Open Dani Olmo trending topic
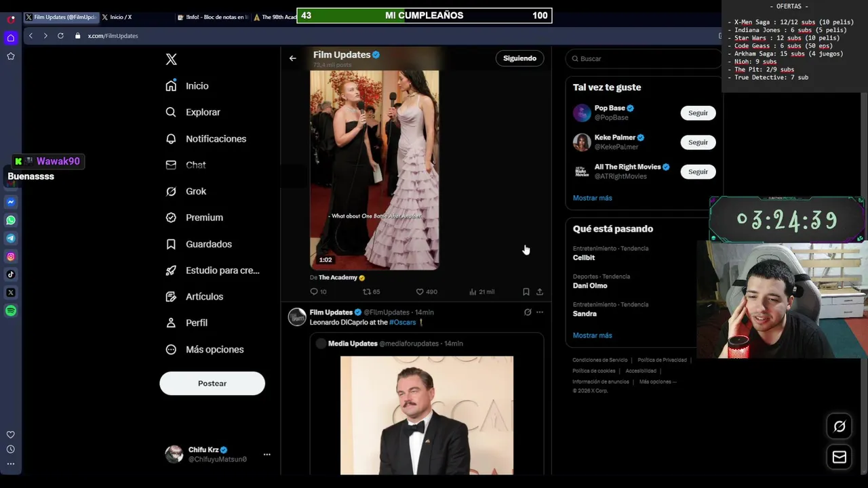Screen dimensions: 868x488 [590, 286]
